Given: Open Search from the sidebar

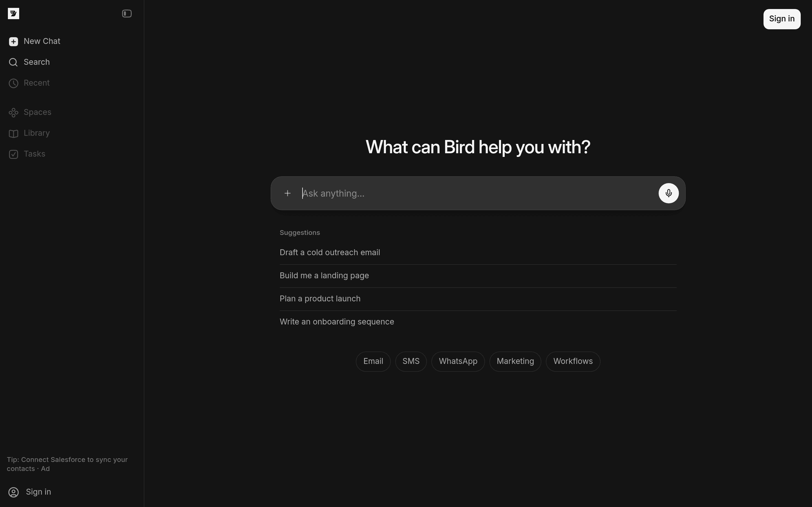Looking at the screenshot, I should point(36,62).
